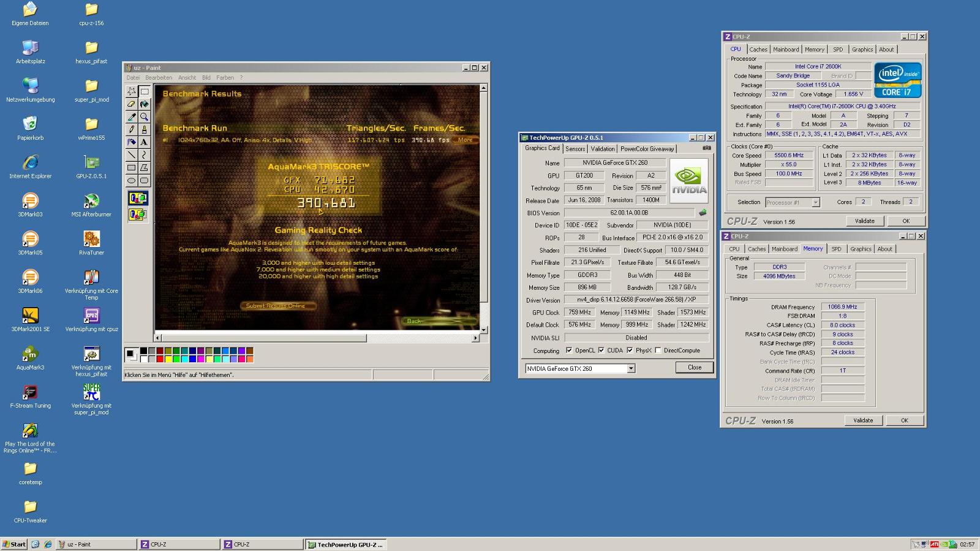
Task: Select the Polygon shape tool
Action: 144,167
